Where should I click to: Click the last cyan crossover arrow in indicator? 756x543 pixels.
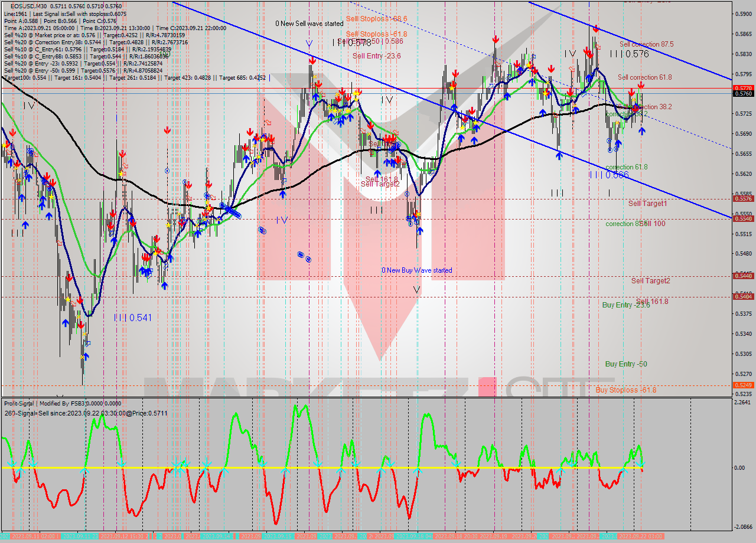tap(641, 465)
